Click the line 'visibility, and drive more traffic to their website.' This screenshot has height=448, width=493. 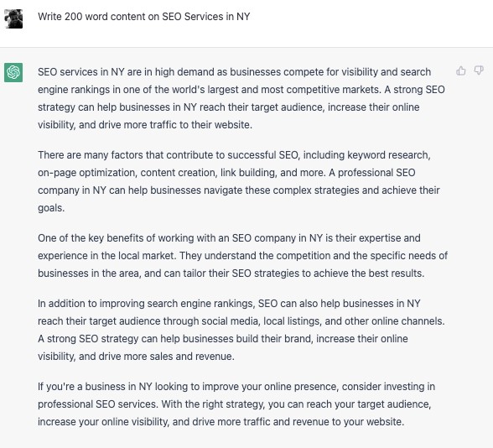[145, 125]
